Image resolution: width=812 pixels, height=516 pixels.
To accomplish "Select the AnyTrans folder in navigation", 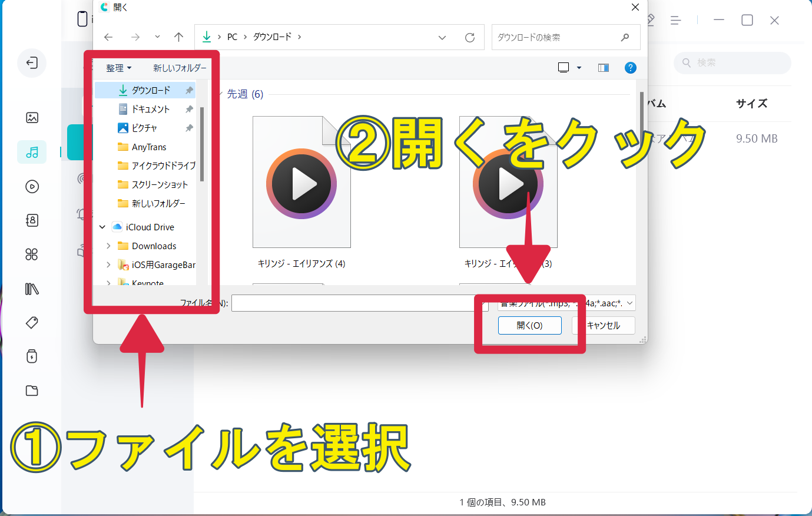I will point(148,147).
